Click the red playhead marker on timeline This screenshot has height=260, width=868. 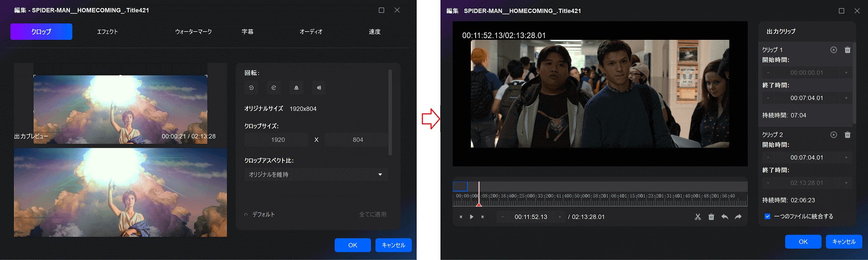[479, 204]
